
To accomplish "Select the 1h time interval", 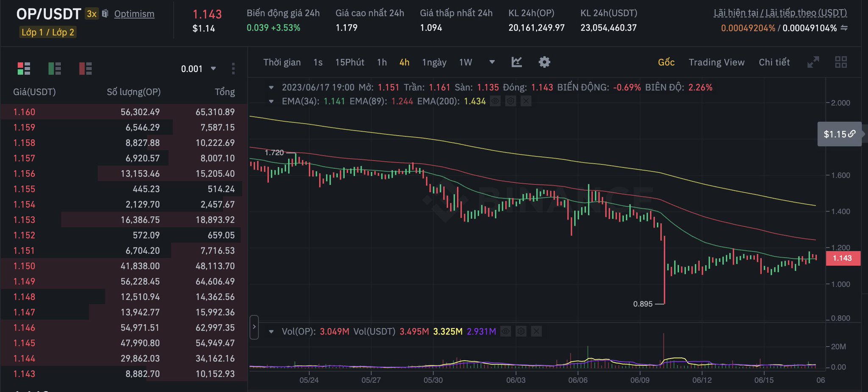I will [x=382, y=62].
